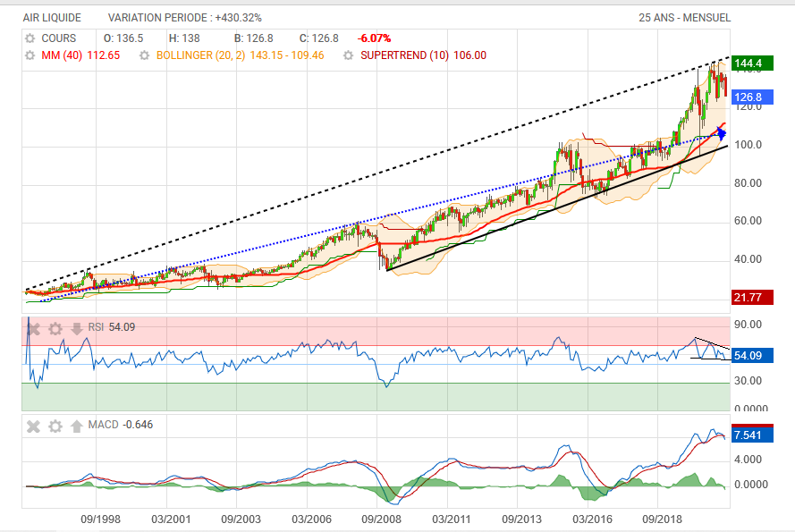Click the close value C: 126.8

coord(319,38)
